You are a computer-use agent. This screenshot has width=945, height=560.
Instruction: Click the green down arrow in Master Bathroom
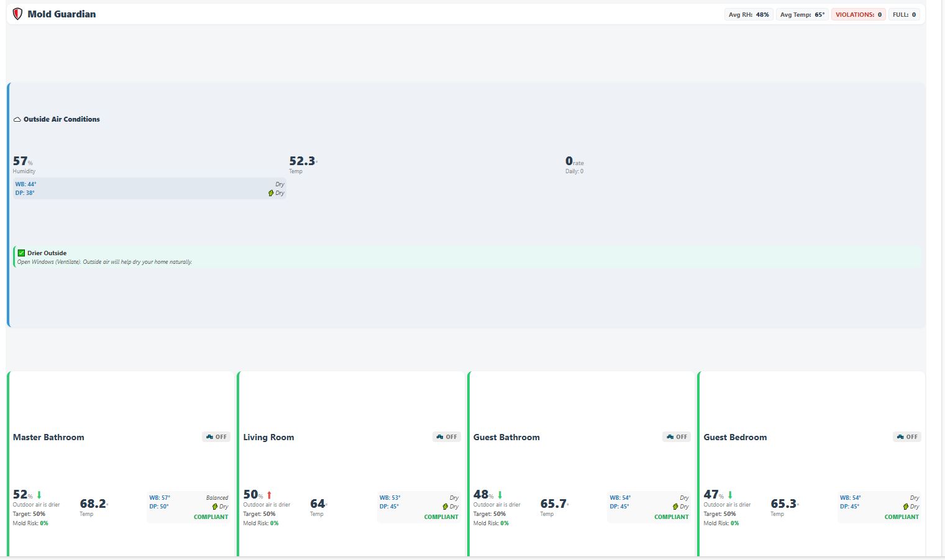[x=39, y=495]
